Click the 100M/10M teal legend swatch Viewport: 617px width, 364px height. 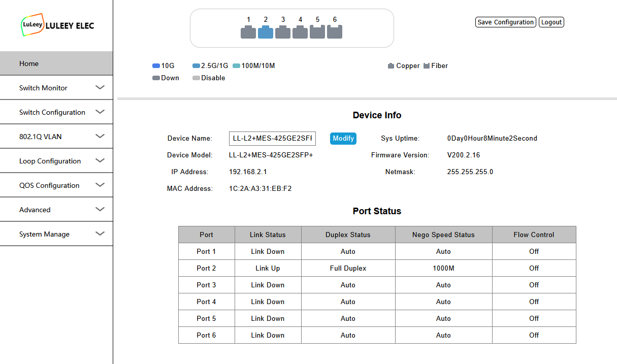[237, 66]
